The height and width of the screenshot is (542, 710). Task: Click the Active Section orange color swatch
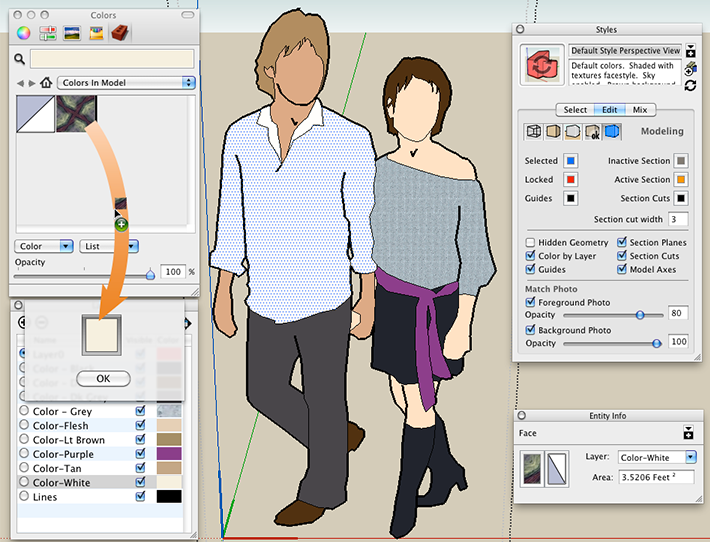pyautogui.click(x=680, y=179)
